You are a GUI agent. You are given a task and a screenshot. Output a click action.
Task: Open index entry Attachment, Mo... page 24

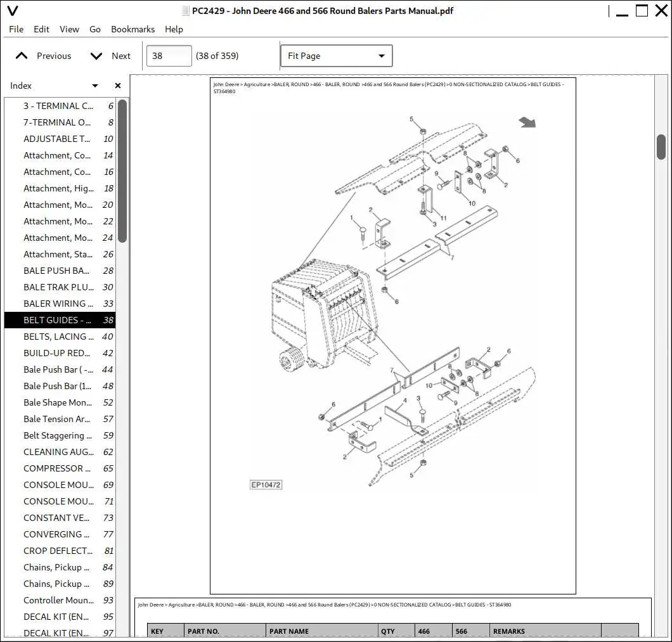click(60, 238)
